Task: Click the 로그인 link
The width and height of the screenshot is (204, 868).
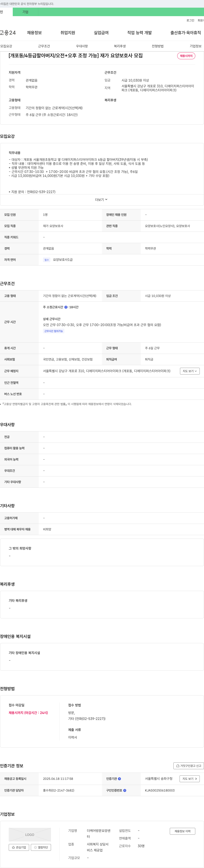Action: point(190,21)
